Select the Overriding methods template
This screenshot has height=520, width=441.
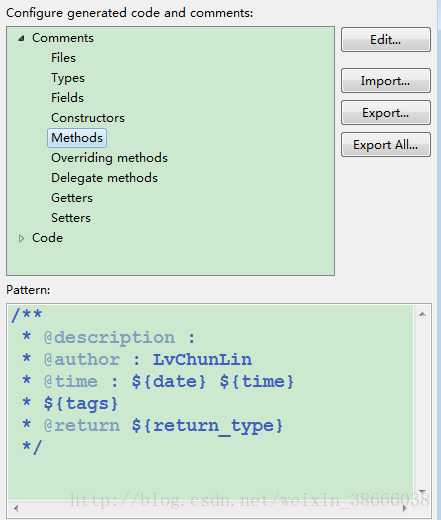(x=109, y=158)
